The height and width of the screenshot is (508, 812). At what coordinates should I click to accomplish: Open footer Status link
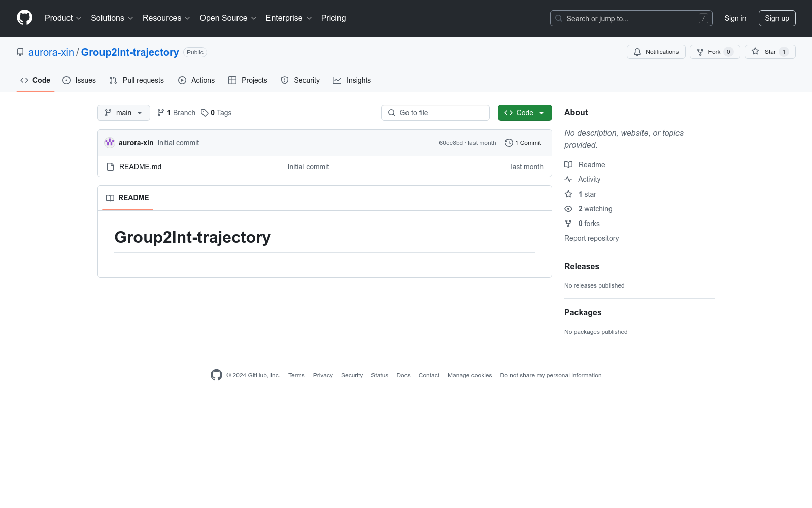(380, 375)
